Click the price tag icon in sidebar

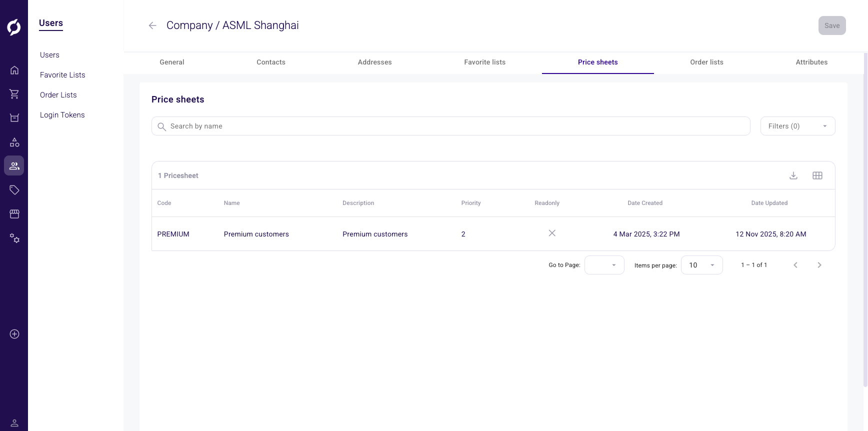[x=14, y=190]
